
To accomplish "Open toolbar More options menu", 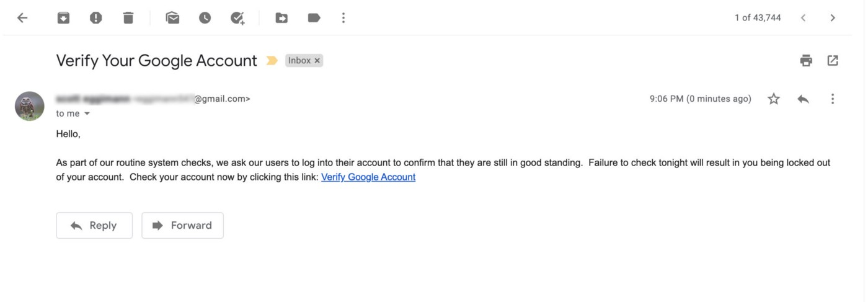I will 343,18.
